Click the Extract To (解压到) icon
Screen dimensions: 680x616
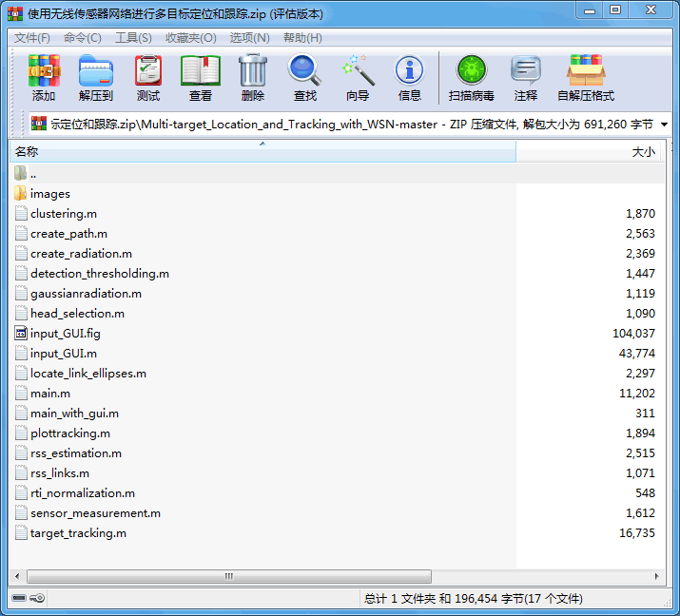(x=96, y=78)
